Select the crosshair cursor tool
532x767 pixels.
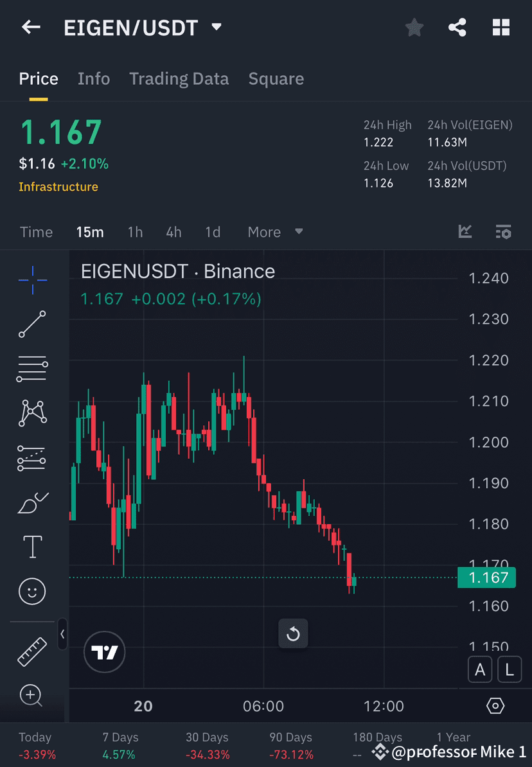click(x=32, y=279)
